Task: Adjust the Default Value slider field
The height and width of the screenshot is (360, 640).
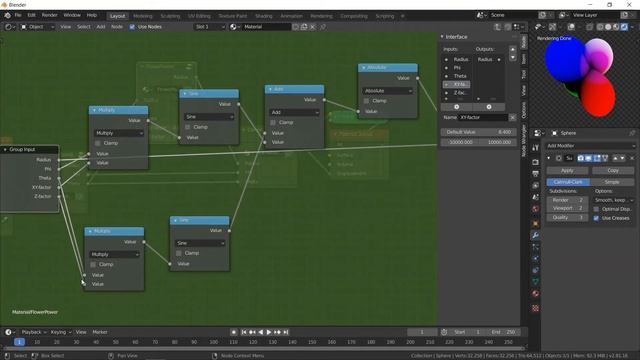Action: (478, 132)
